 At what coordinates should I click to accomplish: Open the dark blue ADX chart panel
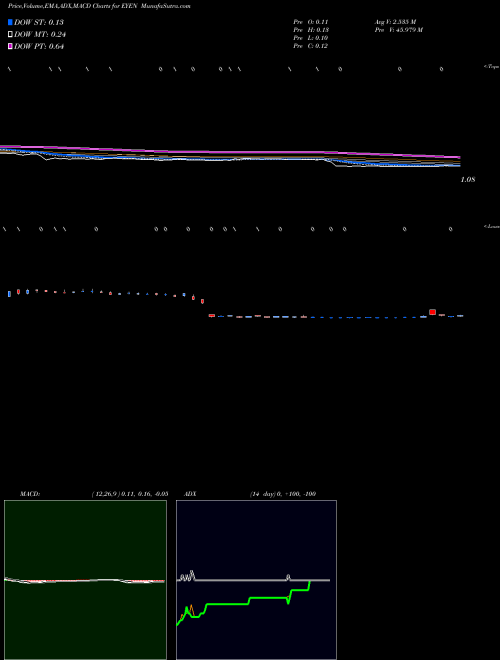pos(256,580)
